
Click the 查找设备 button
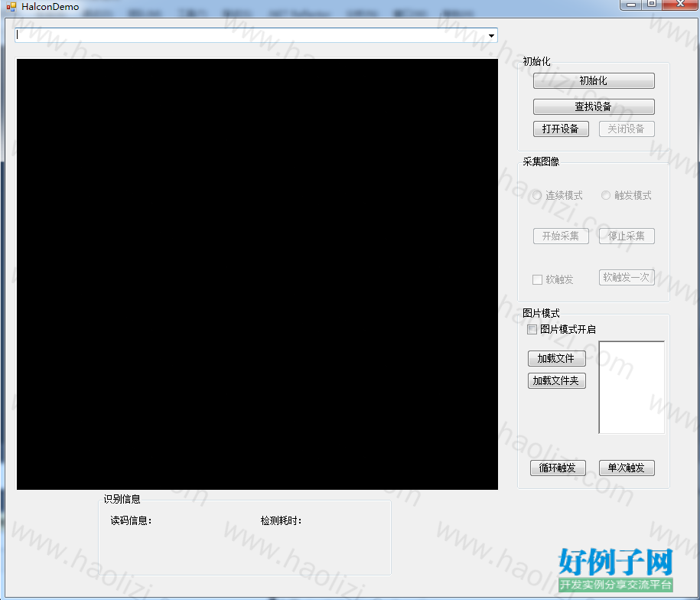click(x=594, y=106)
